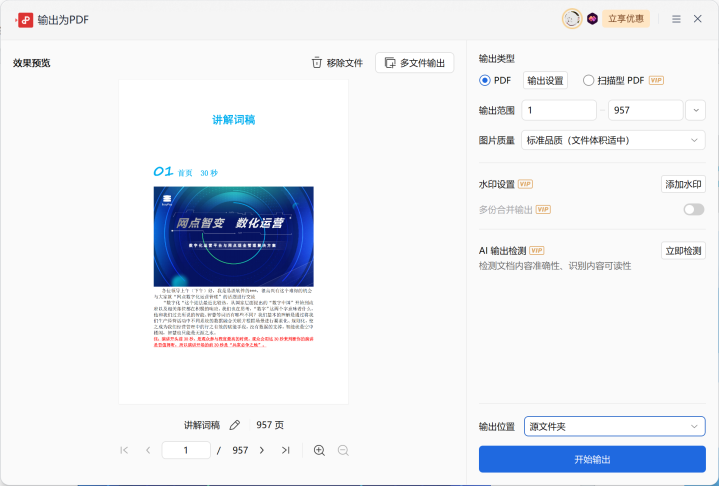Click the 添加水印 button

click(683, 184)
